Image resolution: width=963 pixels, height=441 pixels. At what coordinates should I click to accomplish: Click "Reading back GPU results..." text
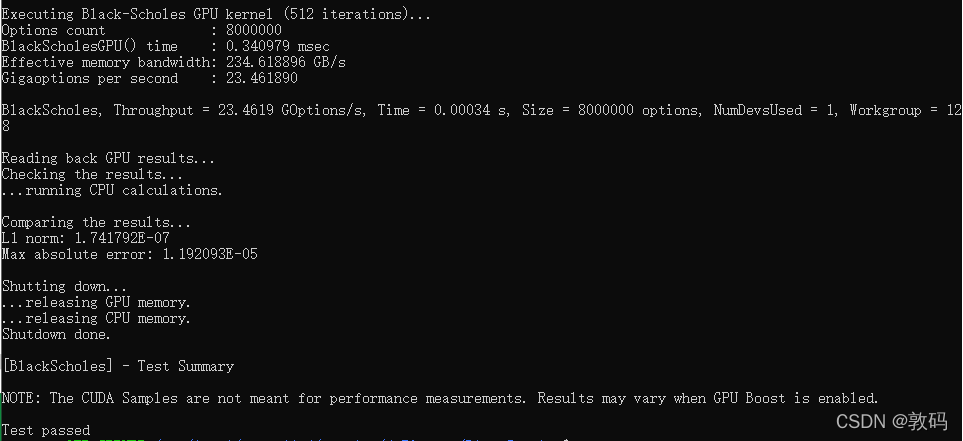(x=108, y=158)
